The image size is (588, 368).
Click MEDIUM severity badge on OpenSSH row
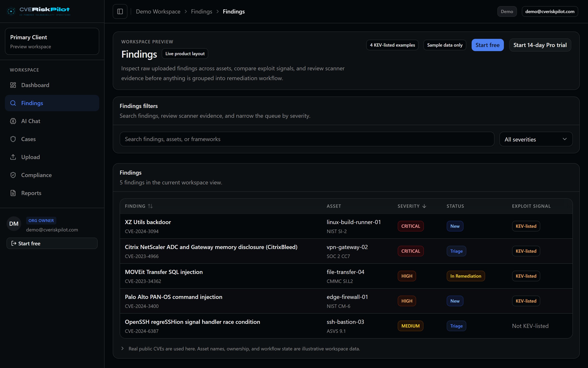point(410,326)
